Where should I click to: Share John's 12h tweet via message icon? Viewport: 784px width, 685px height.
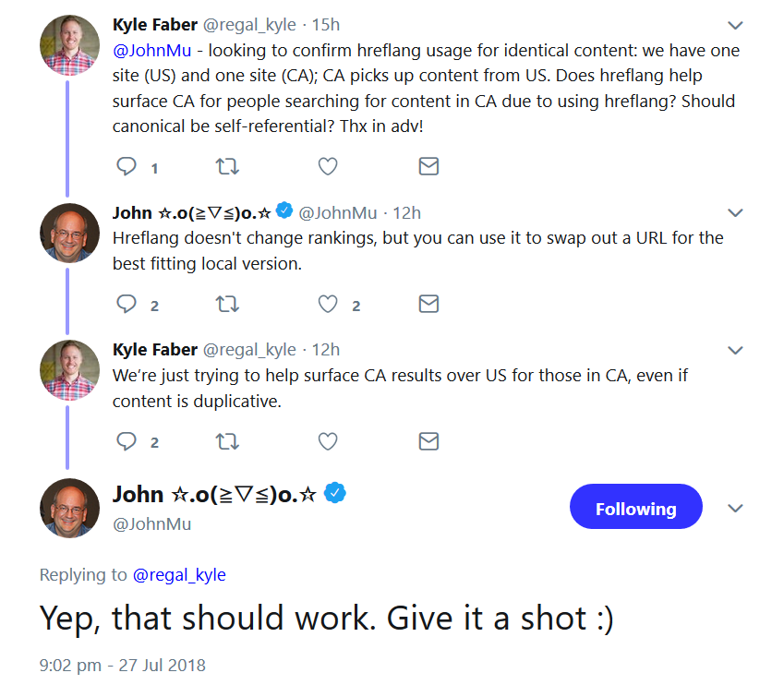tap(428, 304)
